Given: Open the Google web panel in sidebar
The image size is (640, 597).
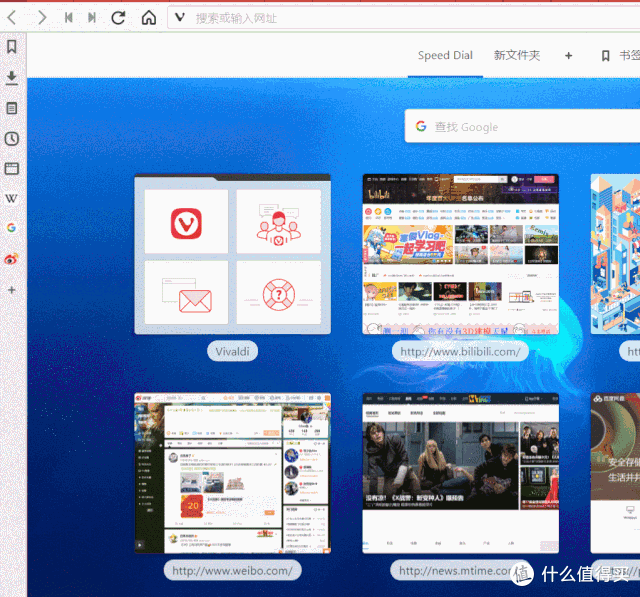Looking at the screenshot, I should pyautogui.click(x=11, y=228).
